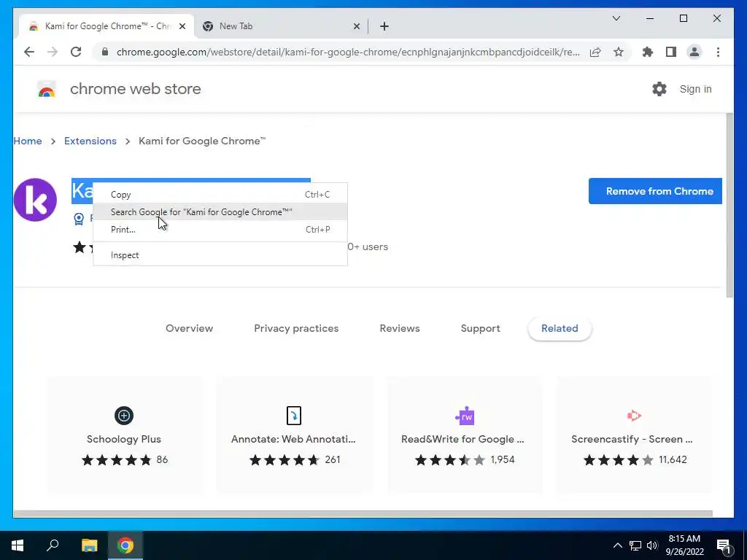This screenshot has width=747, height=560.
Task: Click the 261 rating count
Action: click(333, 459)
